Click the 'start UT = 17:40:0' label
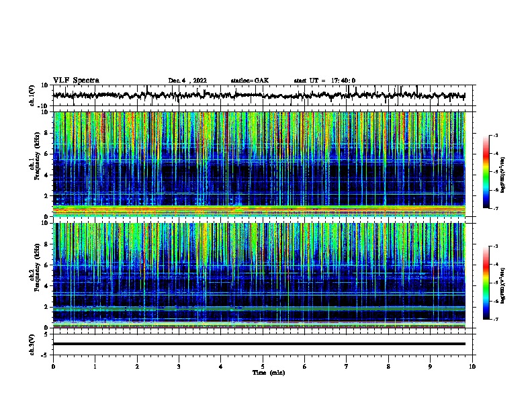The width and height of the screenshot is (532, 411). [x=324, y=81]
